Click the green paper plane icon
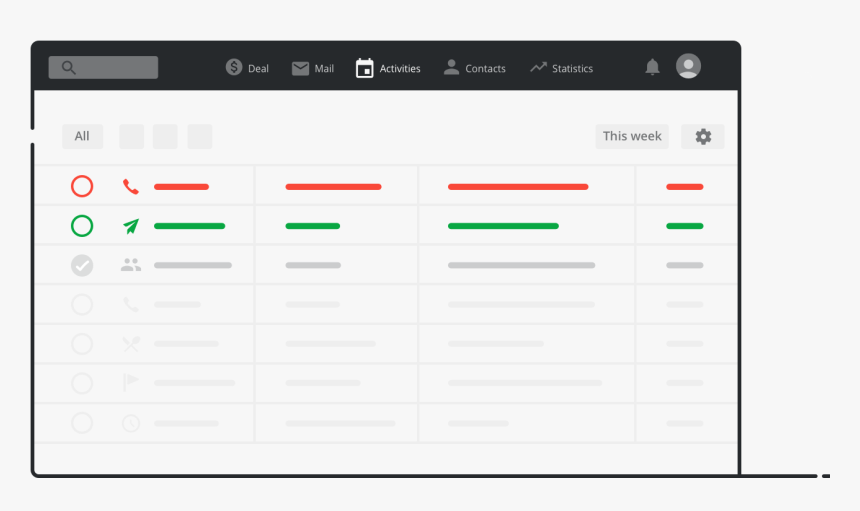Viewport: 860px width, 511px height. click(x=131, y=226)
